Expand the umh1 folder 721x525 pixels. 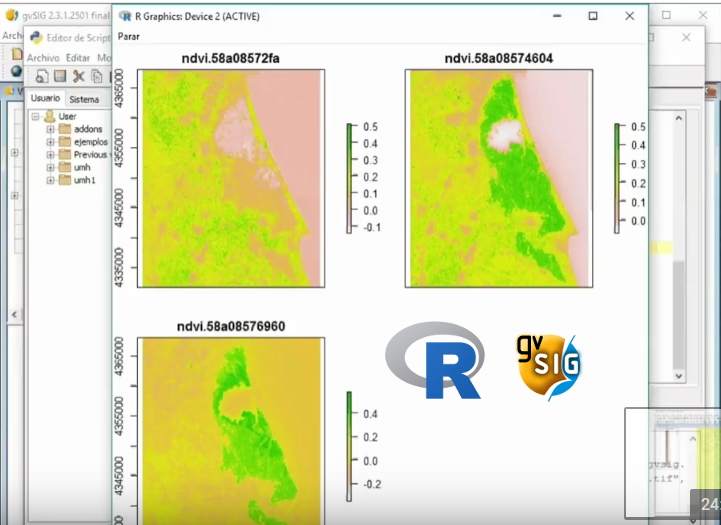50,181
